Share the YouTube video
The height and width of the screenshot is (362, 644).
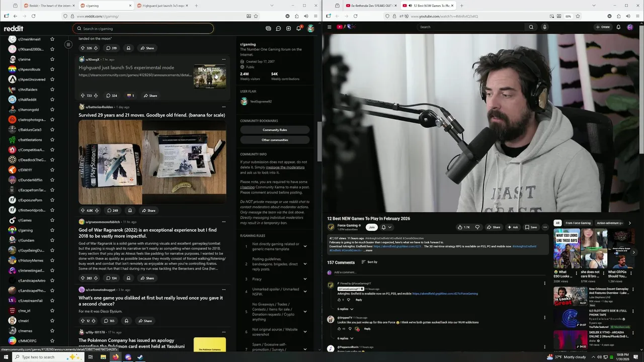pos(493,227)
